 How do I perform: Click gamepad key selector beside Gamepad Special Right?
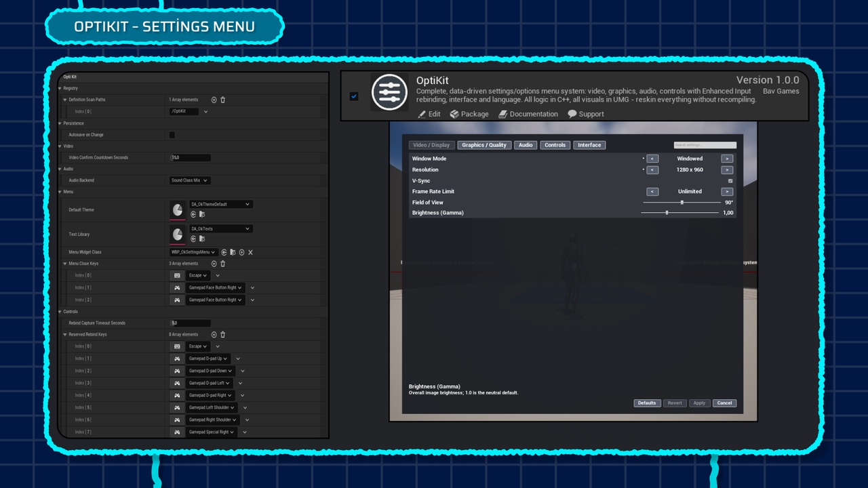coord(177,432)
